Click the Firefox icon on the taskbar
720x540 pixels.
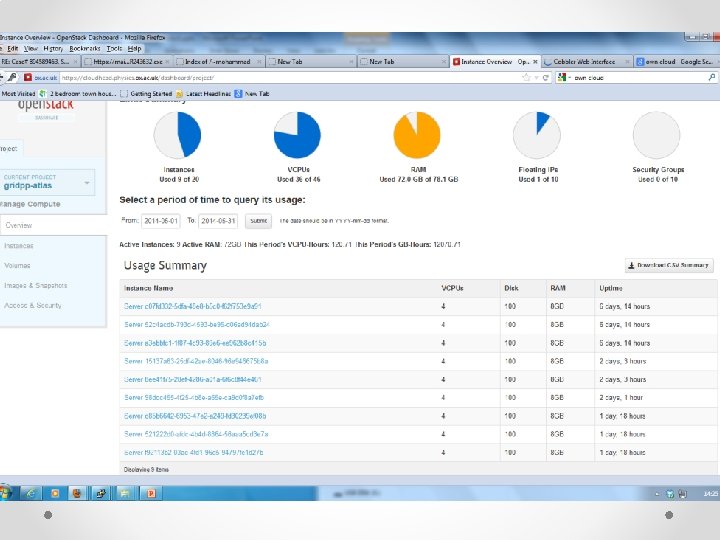click(x=77, y=494)
